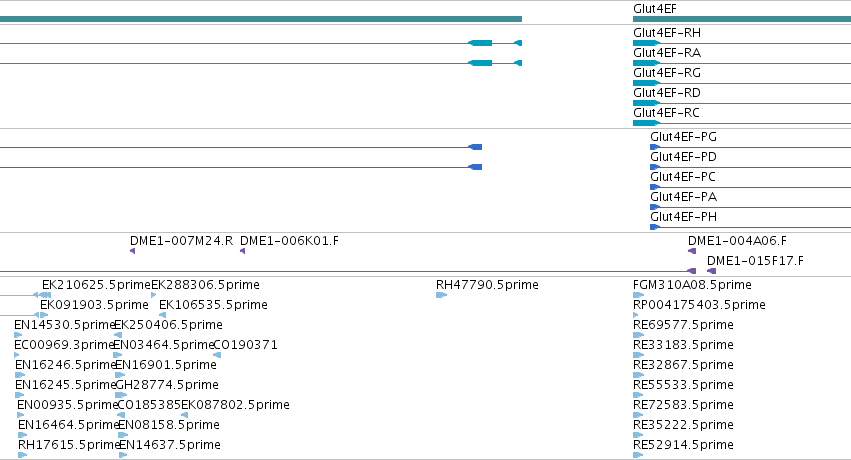Viewport: 851px width, 460px height.
Task: Click the Glut4EF-PH protein arrow glyph
Action: 655,227
